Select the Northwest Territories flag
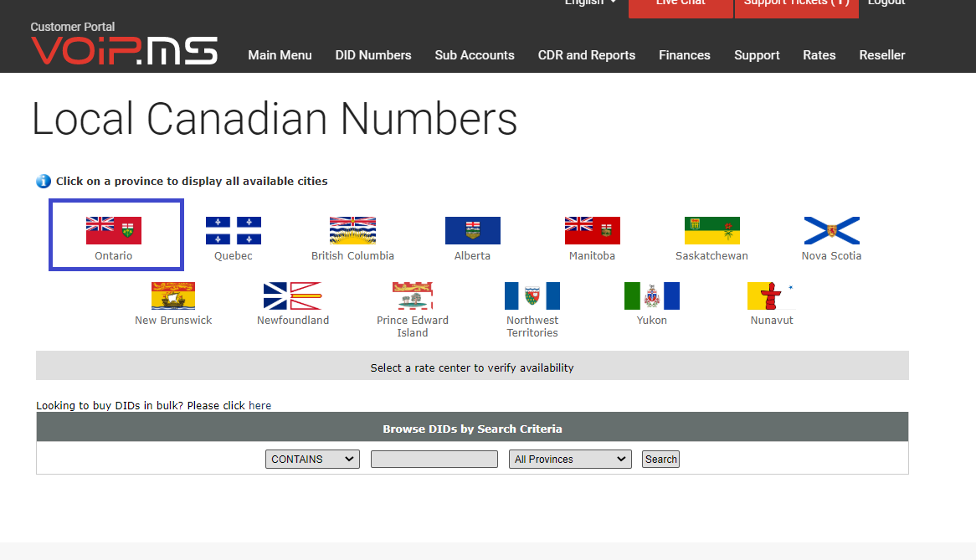The height and width of the screenshot is (560, 976). (532, 295)
